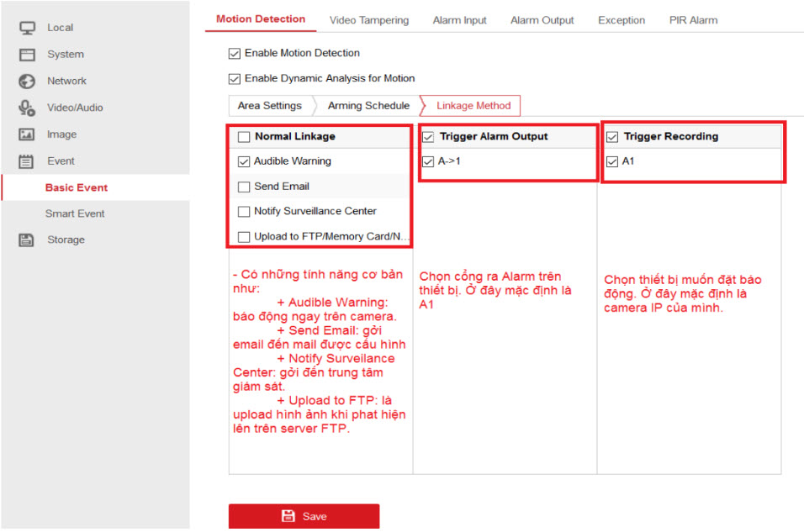Viewport: 804px width, 532px height.
Task: Uncheck the A->1 alarm output checkbox
Action: pos(428,161)
